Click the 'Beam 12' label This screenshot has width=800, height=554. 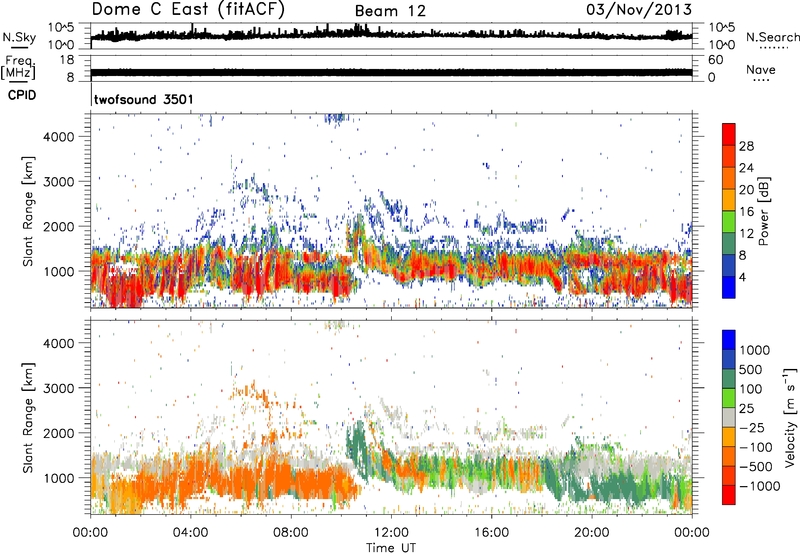(x=390, y=11)
